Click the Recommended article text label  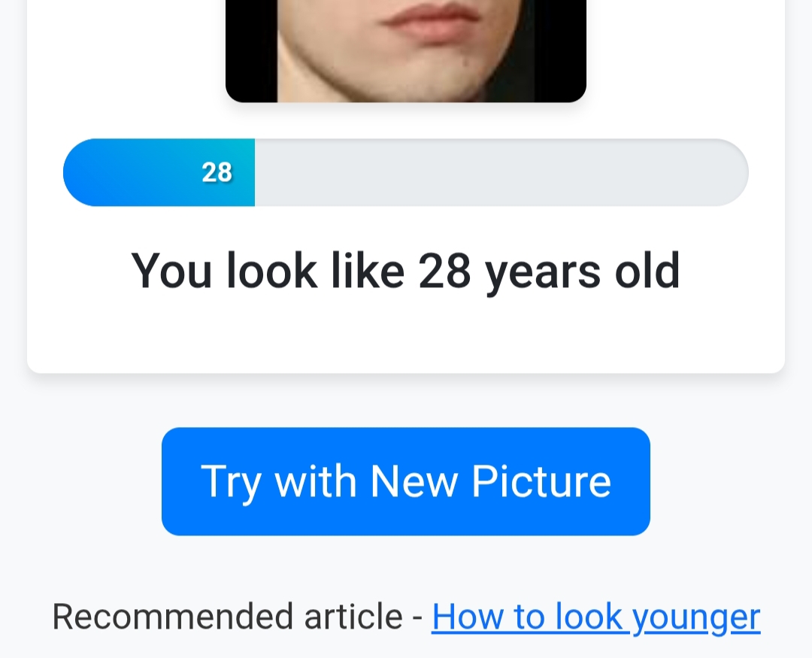click(x=227, y=617)
